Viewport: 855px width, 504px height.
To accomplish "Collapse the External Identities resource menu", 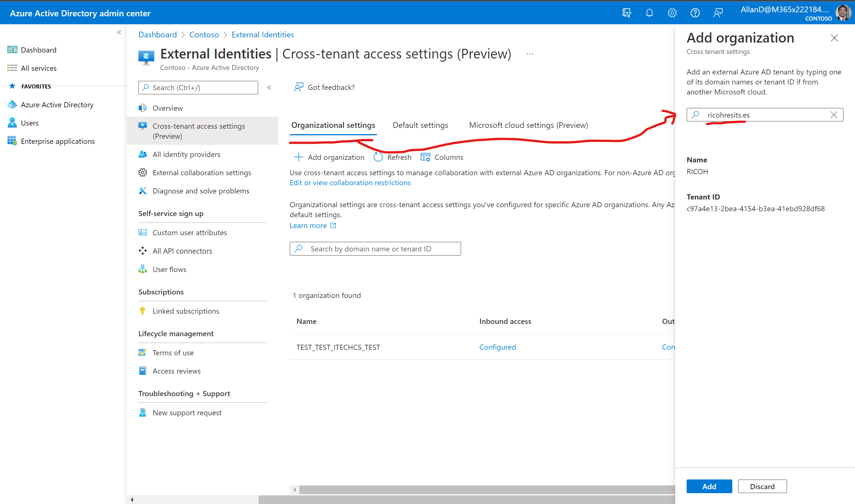I will coord(269,88).
